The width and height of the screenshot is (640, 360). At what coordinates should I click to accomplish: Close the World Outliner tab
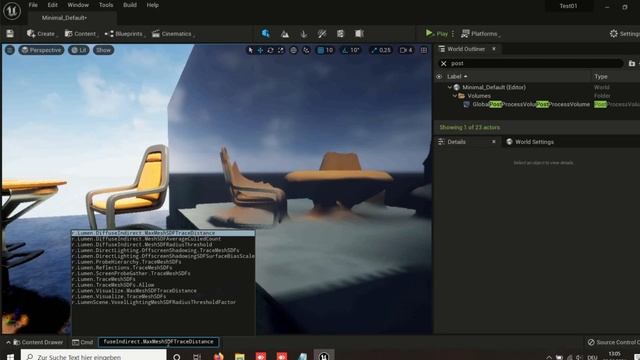click(494, 49)
